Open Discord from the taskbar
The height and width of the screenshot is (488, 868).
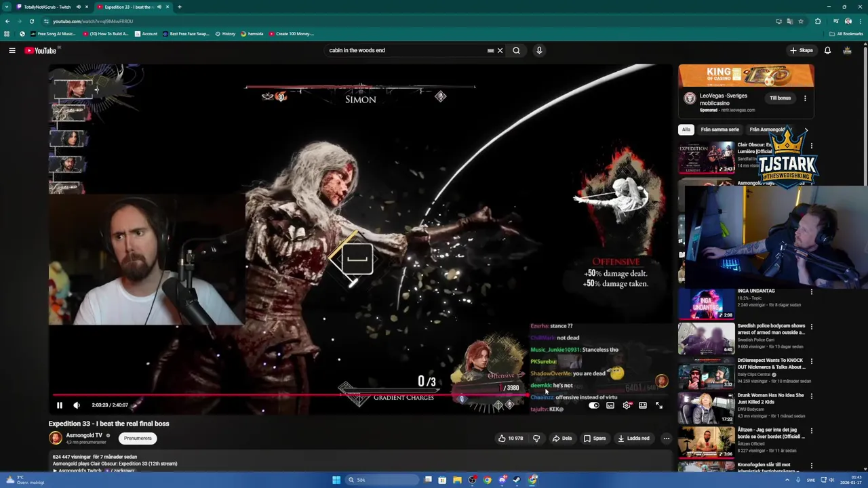pos(502,480)
